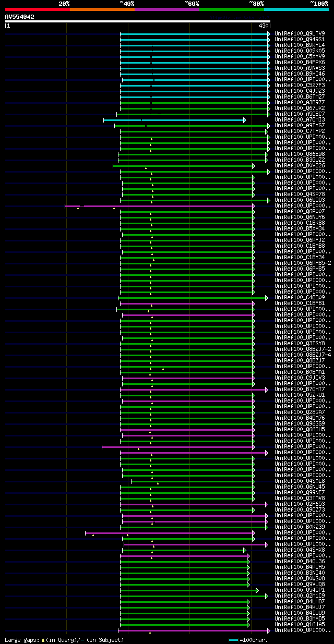Viewport: 334px width, 644px height.
Task: Select the AV554042 query label
Action: click(x=20, y=17)
